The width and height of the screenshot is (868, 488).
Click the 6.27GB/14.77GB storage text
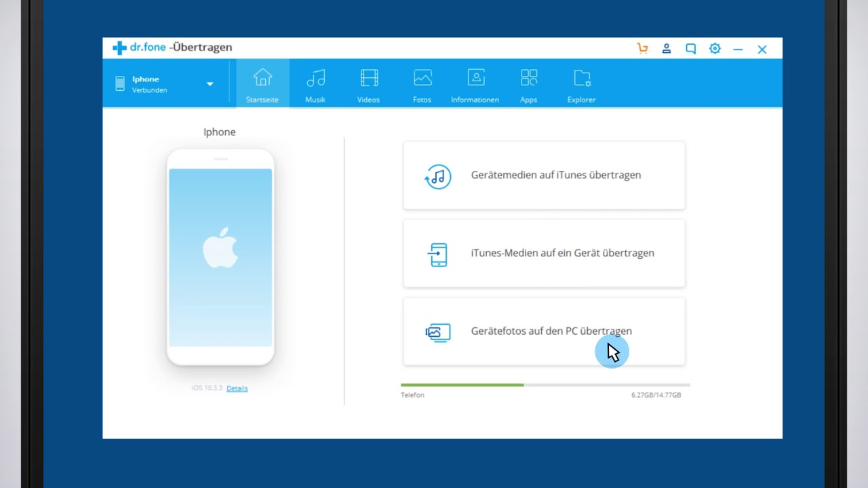pos(656,395)
